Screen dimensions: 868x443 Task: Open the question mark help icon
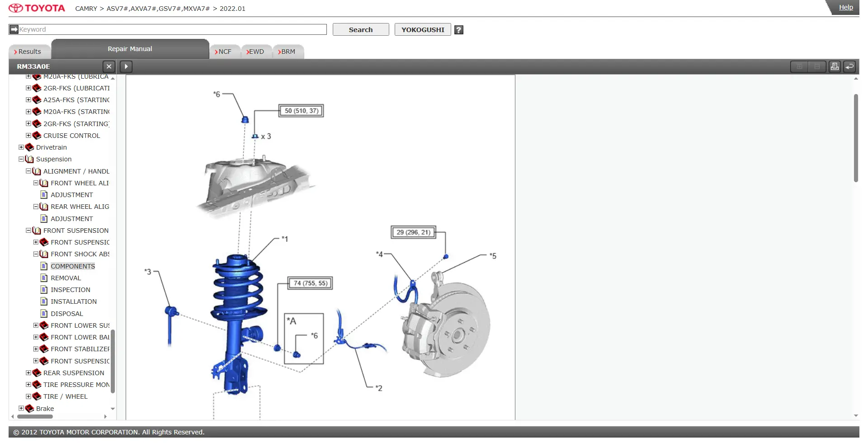point(458,30)
